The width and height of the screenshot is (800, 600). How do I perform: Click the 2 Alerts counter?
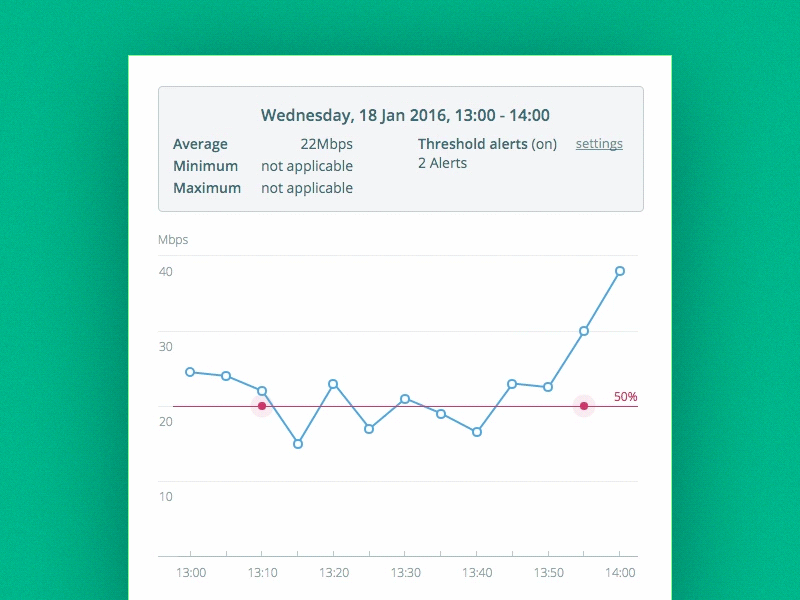pyautogui.click(x=441, y=163)
